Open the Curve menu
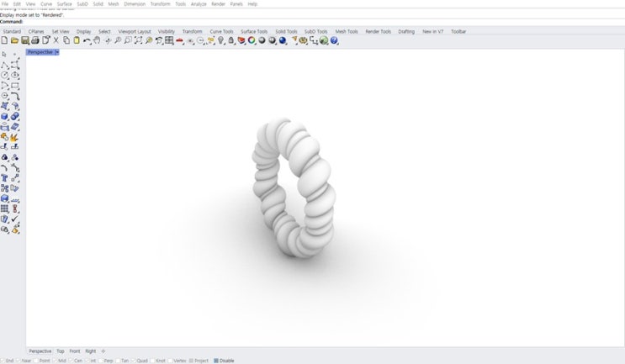Screen dimensions: 625x364 coord(46,4)
